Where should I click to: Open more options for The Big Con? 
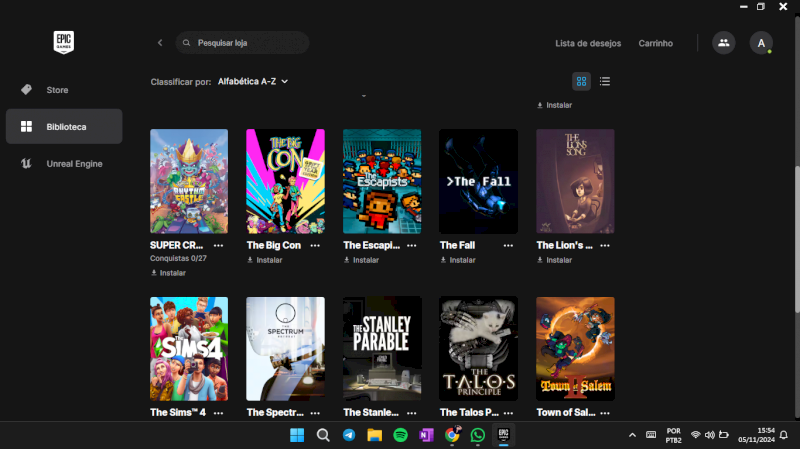(x=315, y=245)
